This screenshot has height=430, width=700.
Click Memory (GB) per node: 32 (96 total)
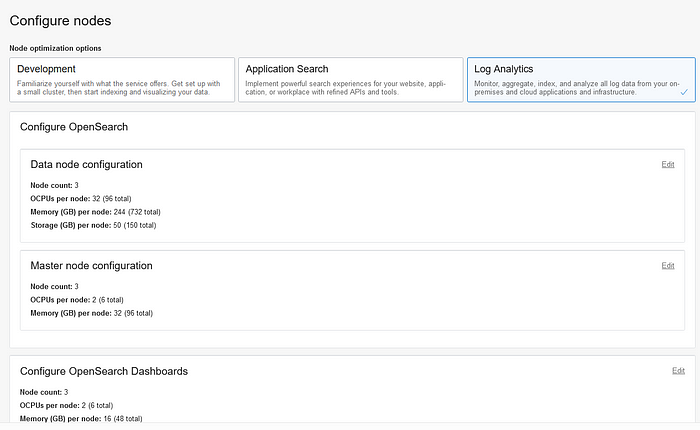point(92,313)
